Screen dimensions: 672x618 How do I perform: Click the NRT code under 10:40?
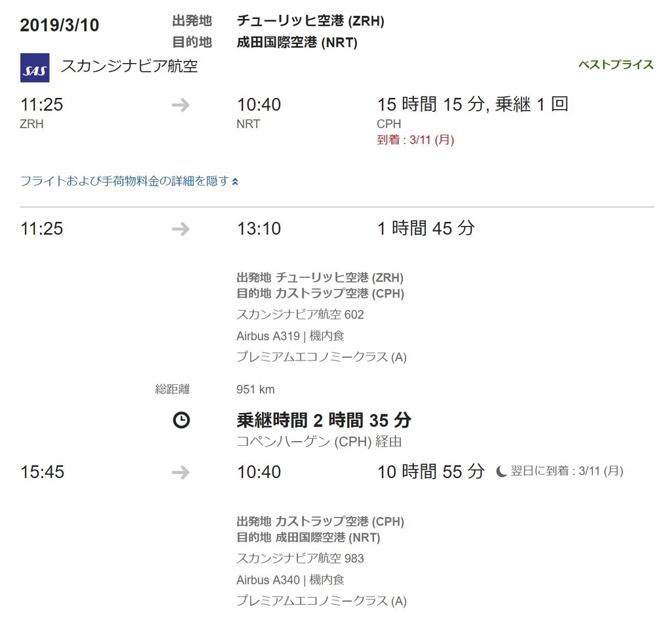coord(248,124)
